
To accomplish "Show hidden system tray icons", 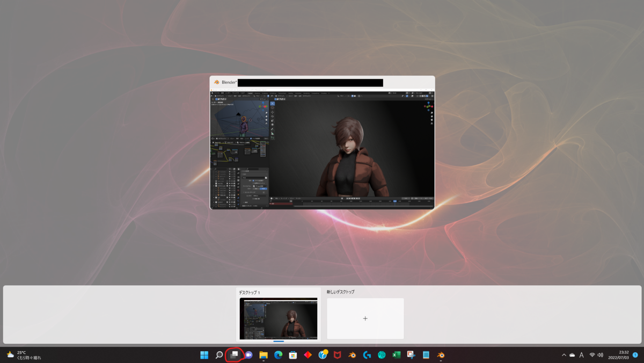I will [563, 355].
